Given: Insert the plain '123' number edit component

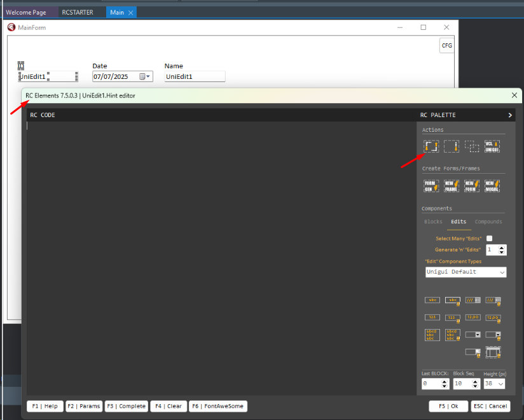Looking at the screenshot, I should click(432, 317).
